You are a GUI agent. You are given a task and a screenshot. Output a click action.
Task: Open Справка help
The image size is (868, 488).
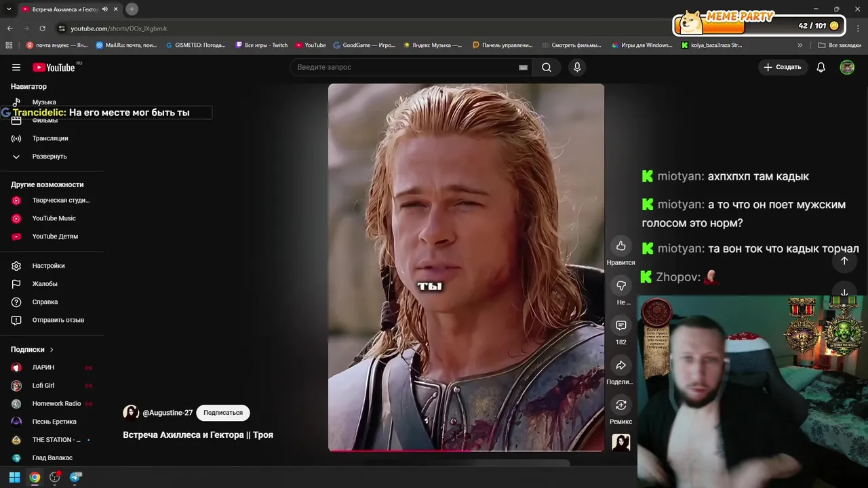coord(45,302)
